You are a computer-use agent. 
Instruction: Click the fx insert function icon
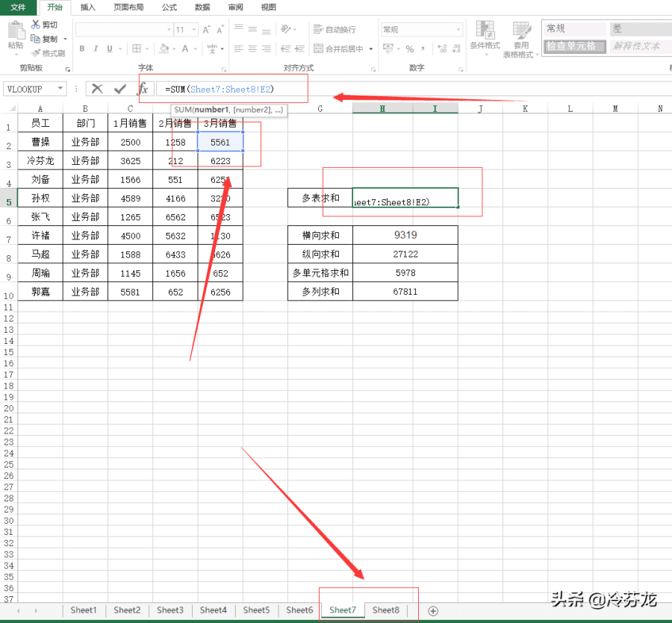pyautogui.click(x=143, y=89)
